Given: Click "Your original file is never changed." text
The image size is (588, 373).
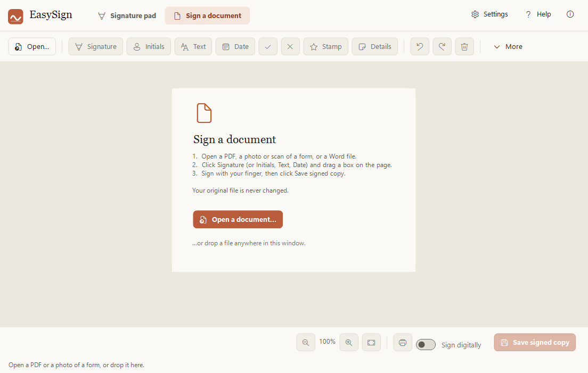Looking at the screenshot, I should coord(240,190).
